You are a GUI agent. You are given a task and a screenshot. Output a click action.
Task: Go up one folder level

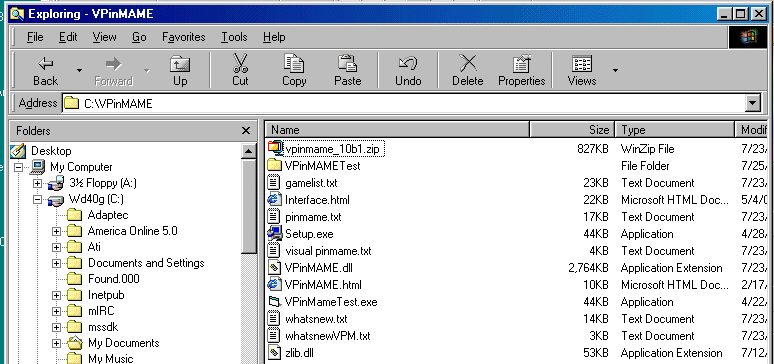click(x=180, y=70)
